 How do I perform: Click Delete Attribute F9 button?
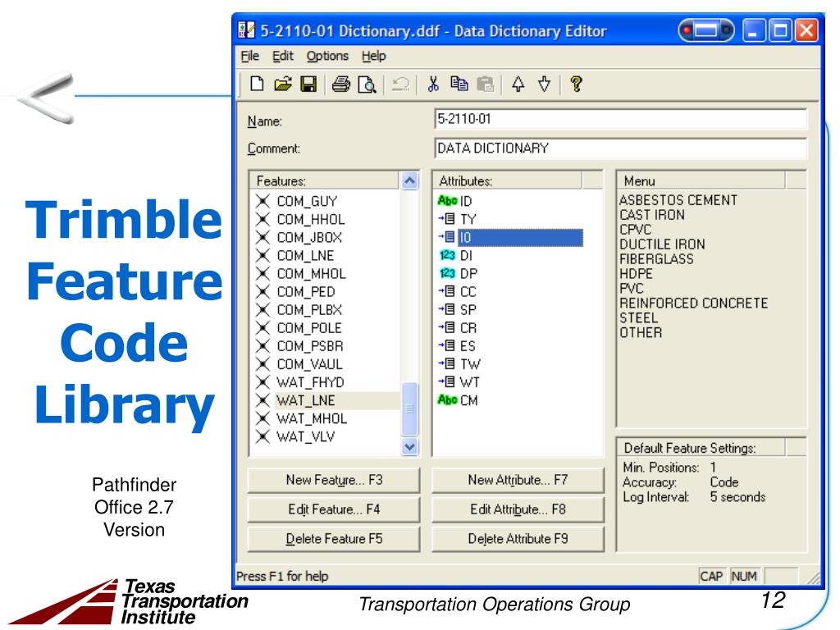[518, 539]
